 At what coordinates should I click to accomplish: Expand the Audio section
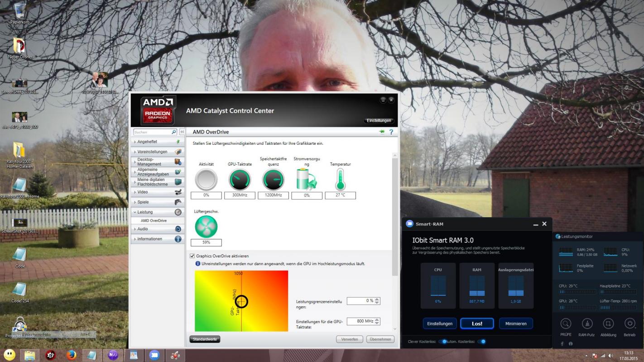click(158, 229)
